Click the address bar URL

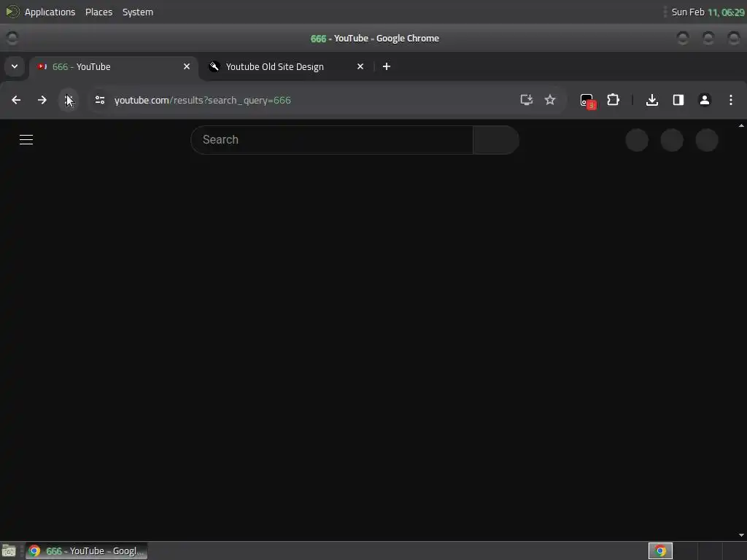pos(203,100)
